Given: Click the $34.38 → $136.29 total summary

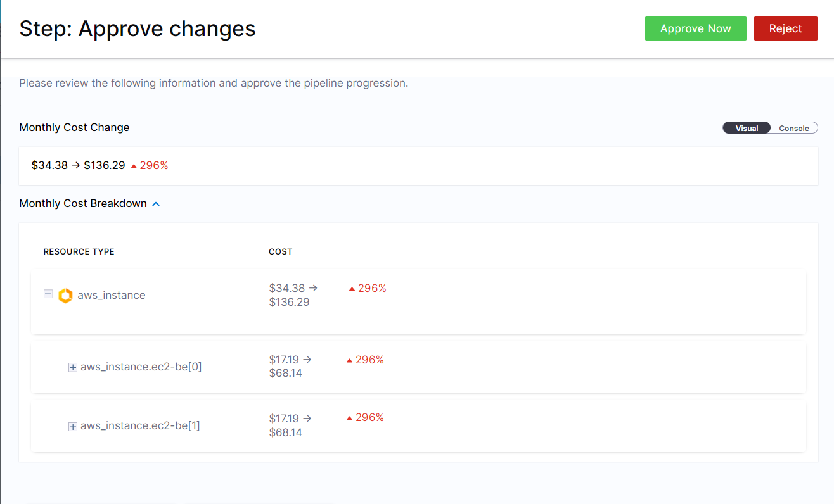Looking at the screenshot, I should (78, 165).
